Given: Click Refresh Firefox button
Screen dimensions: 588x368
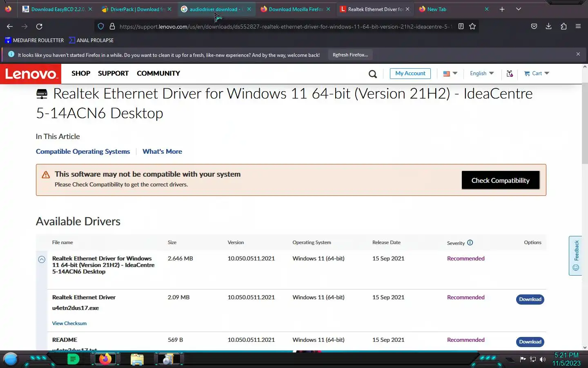Looking at the screenshot, I should pyautogui.click(x=350, y=55).
